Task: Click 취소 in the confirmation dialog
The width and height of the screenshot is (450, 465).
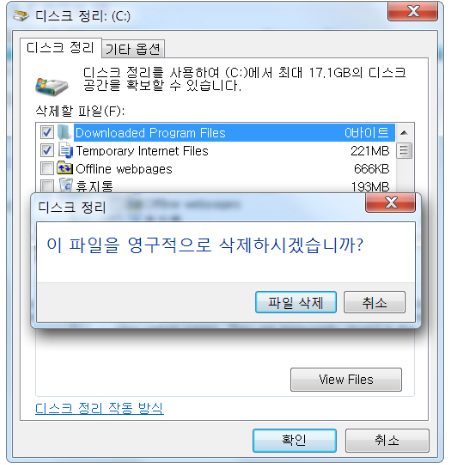Action: 375,302
